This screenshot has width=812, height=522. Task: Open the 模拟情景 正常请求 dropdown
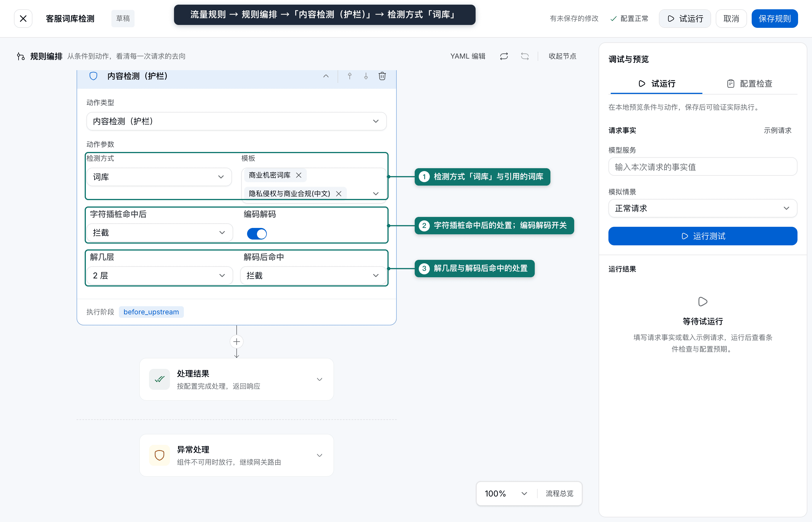click(703, 208)
